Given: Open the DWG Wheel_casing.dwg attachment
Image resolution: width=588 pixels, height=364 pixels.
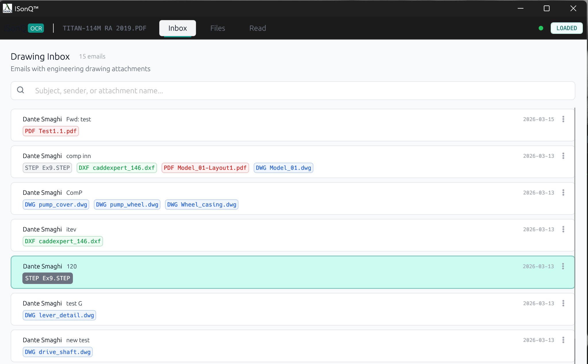Looking at the screenshot, I should tap(202, 205).
